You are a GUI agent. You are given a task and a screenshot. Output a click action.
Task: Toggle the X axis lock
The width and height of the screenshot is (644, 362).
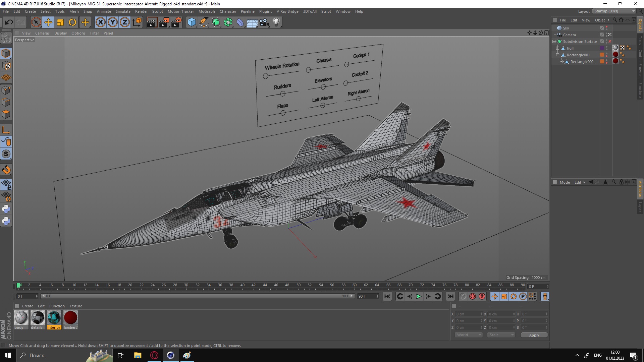(x=100, y=22)
